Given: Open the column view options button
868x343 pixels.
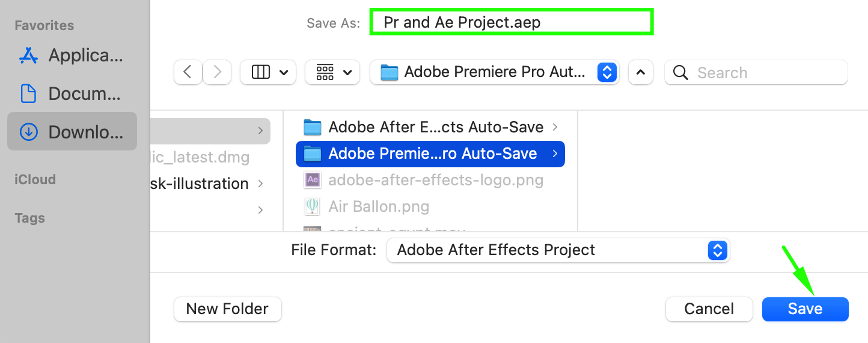Looking at the screenshot, I should [268, 72].
